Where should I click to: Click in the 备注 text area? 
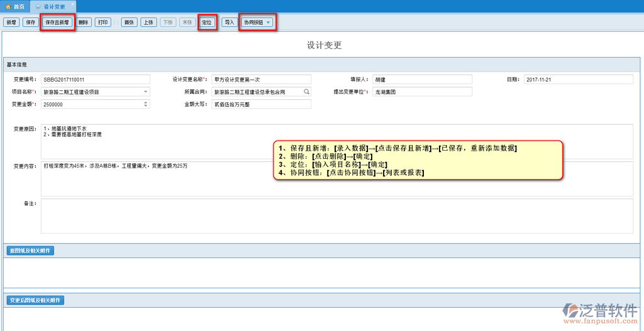(x=336, y=216)
